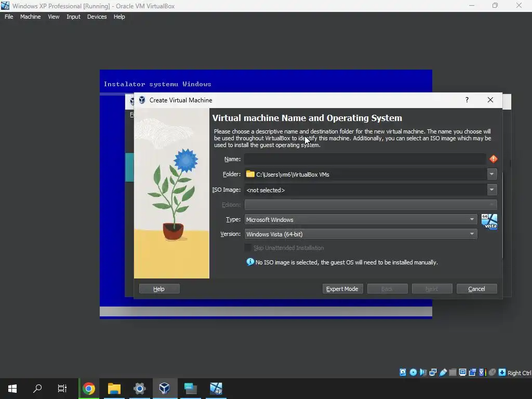Open the Windows Start menu

(12, 389)
